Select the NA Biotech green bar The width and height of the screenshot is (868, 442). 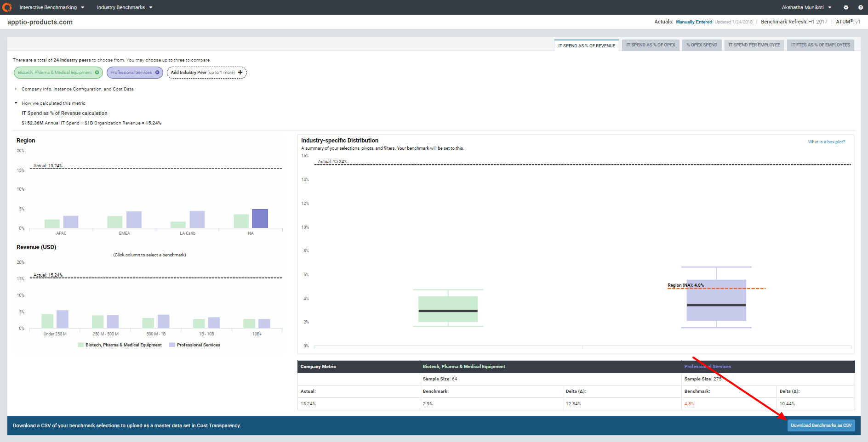coord(241,221)
